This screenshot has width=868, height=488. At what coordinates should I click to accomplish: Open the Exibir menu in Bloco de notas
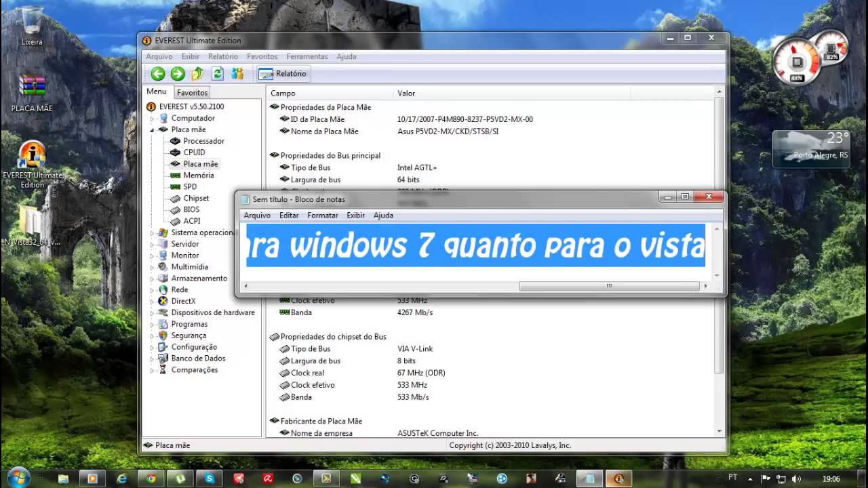(x=355, y=215)
